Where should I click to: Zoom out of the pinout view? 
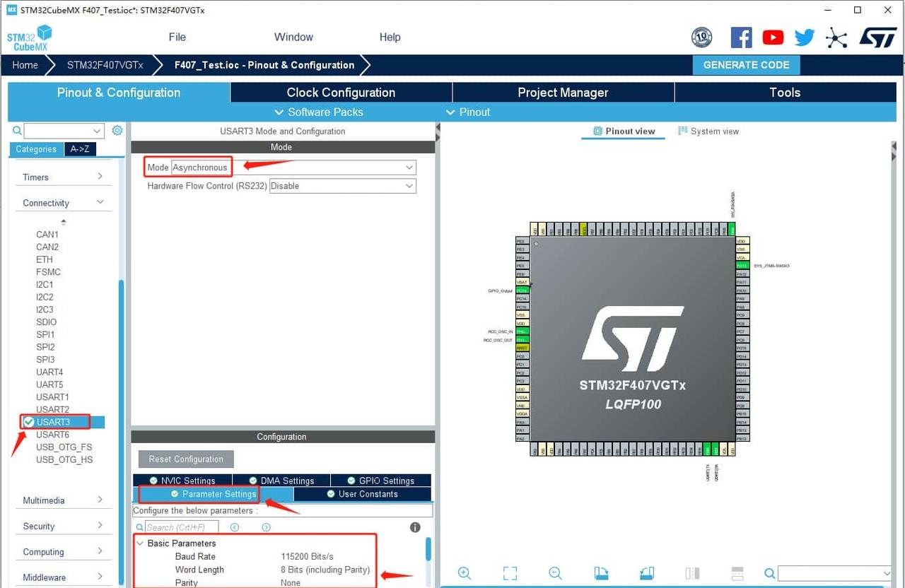(x=556, y=573)
